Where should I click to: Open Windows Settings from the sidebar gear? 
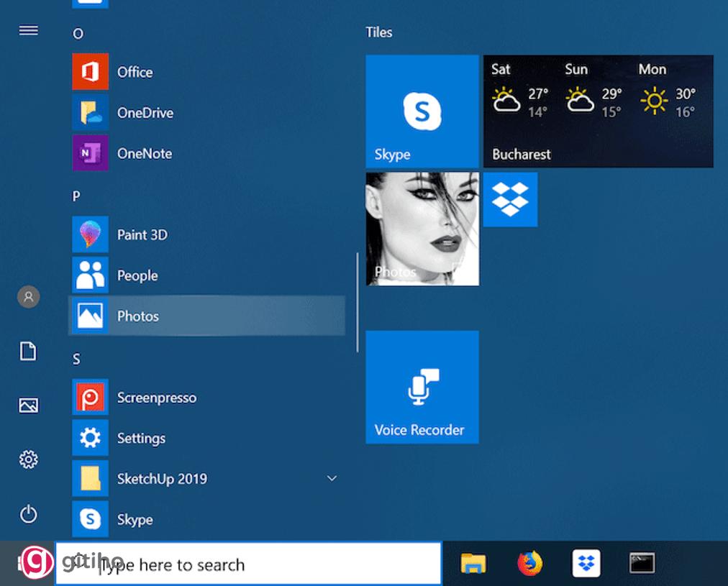28,460
